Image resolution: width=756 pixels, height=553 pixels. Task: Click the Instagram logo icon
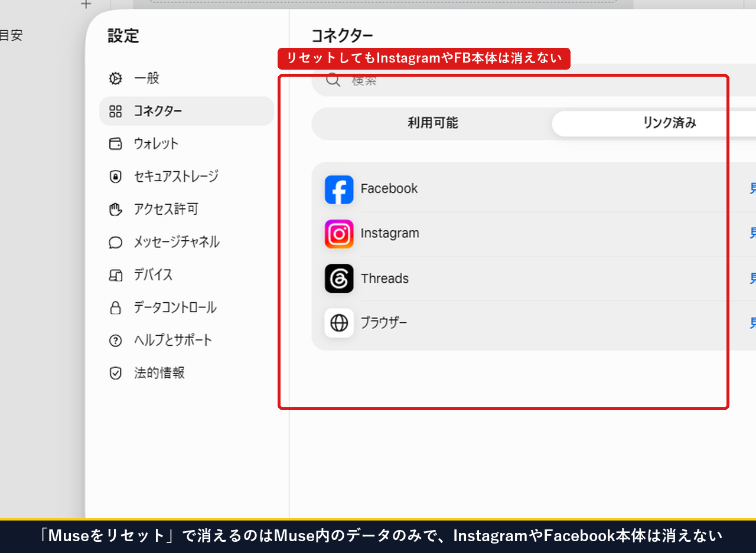click(x=339, y=234)
